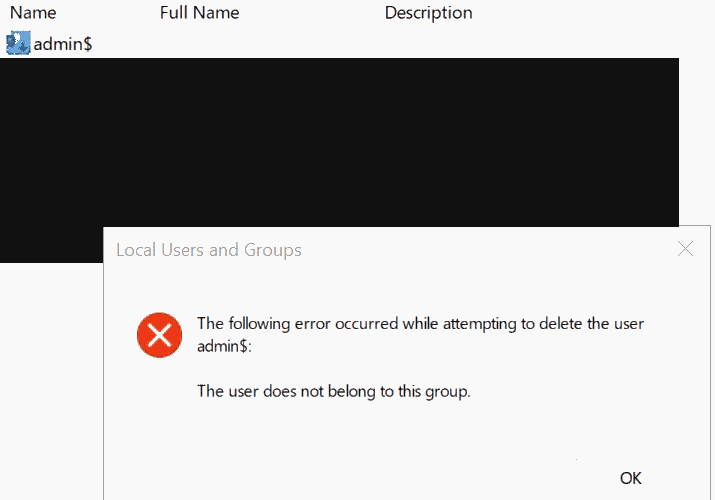Sort by the Name column header
This screenshot has width=715, height=500.
tap(33, 13)
